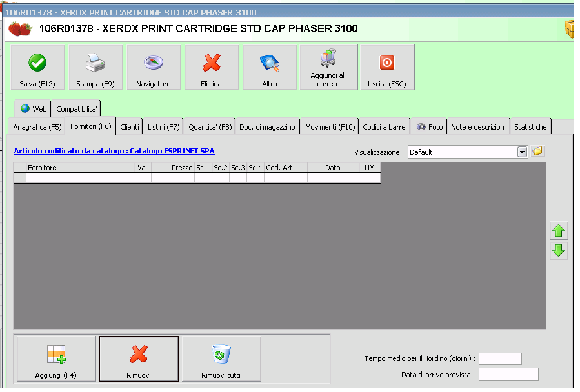
Task: Click the Salva (F12) green checkmark button
Action: pyautogui.click(x=37, y=67)
